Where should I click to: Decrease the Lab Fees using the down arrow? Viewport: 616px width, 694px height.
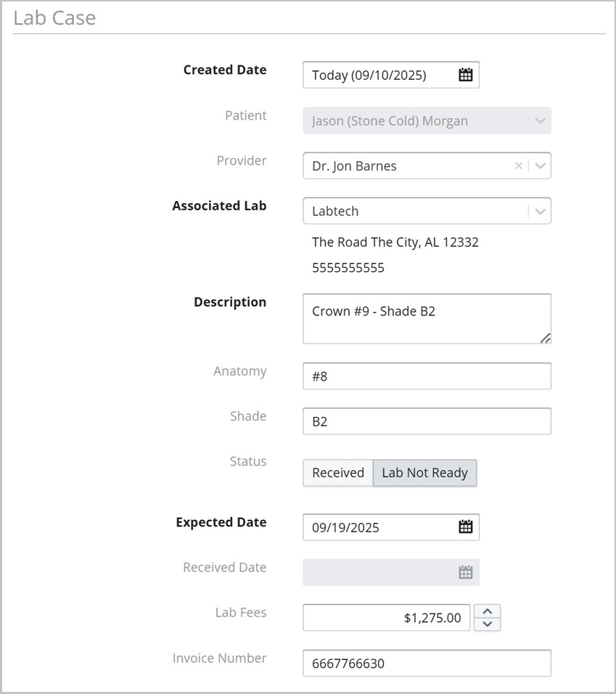point(488,624)
